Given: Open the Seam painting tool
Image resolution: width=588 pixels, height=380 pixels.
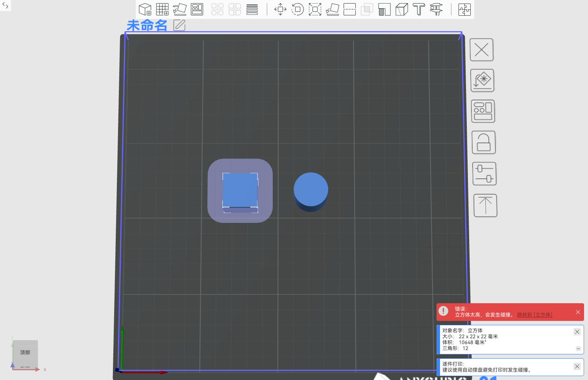Looking at the screenshot, I should pos(401,9).
